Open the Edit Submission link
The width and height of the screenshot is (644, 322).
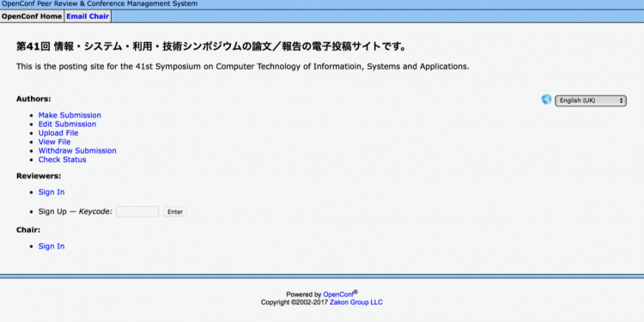point(67,124)
